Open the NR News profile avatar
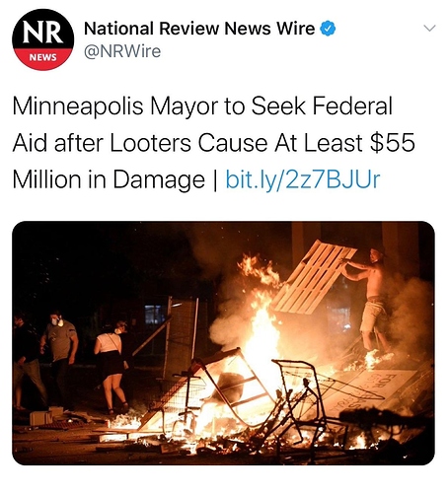 coord(42,39)
